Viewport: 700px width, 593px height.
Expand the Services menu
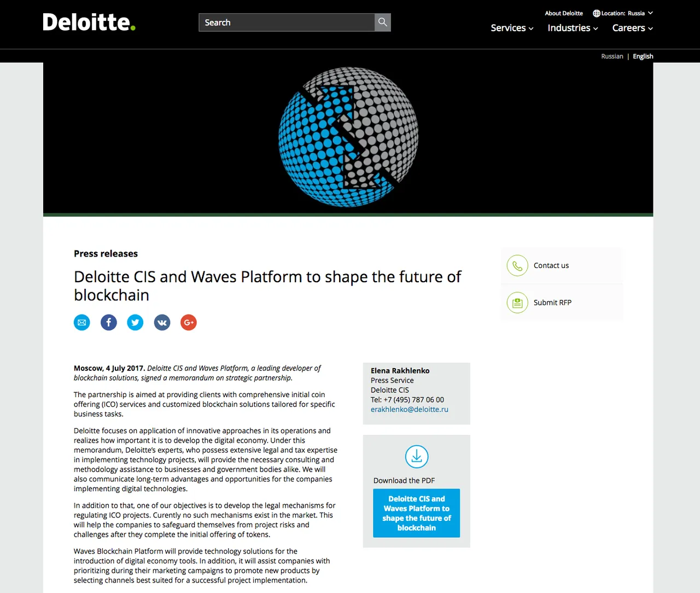(x=512, y=28)
